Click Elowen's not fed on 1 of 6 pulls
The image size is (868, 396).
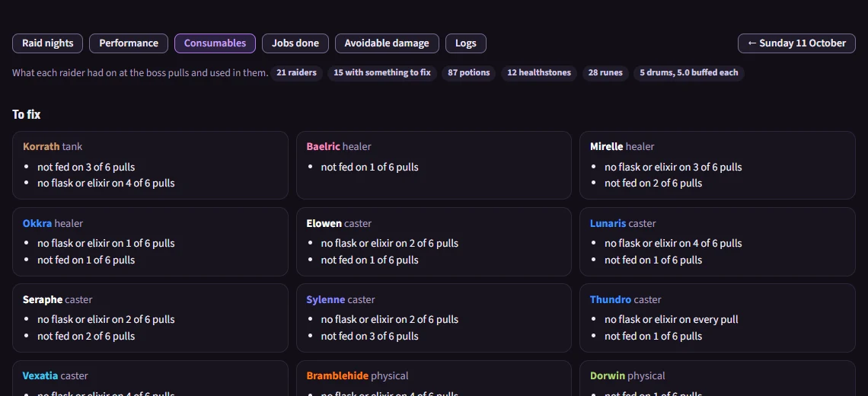[370, 260]
